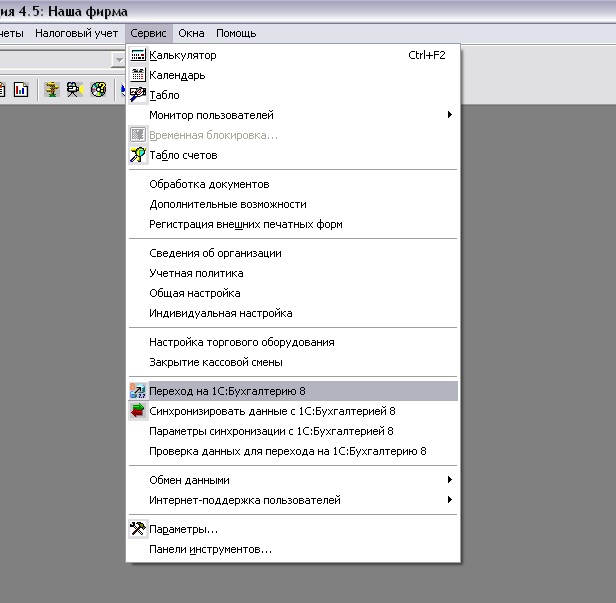Click the Переход на 1С:Бухгалтерию 8 icon

[x=138, y=391]
